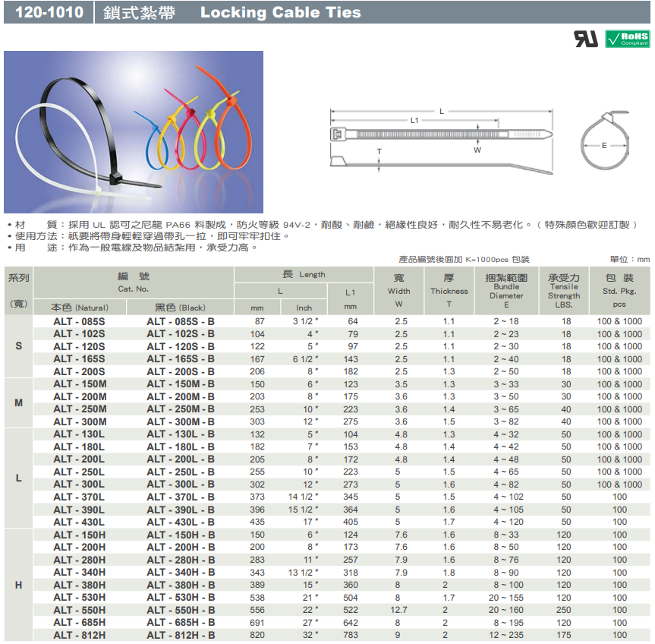Select cell ALT - 200L

point(79,459)
